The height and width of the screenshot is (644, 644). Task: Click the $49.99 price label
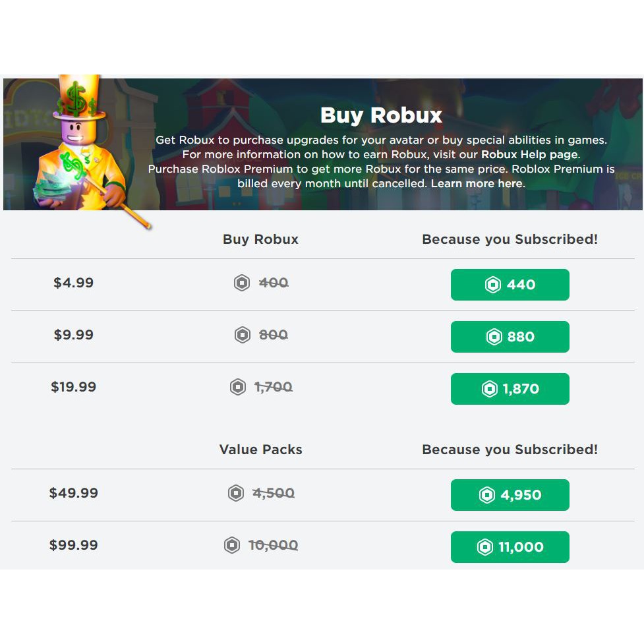pyautogui.click(x=73, y=492)
